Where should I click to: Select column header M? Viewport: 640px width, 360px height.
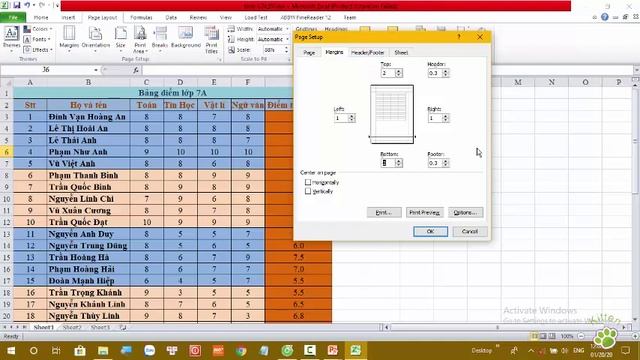(518, 82)
